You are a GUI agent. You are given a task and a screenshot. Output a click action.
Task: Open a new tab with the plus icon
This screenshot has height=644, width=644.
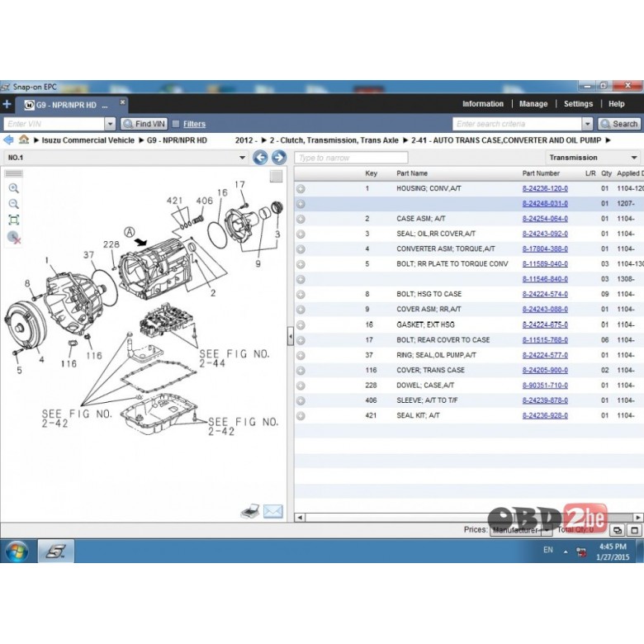(x=7, y=104)
